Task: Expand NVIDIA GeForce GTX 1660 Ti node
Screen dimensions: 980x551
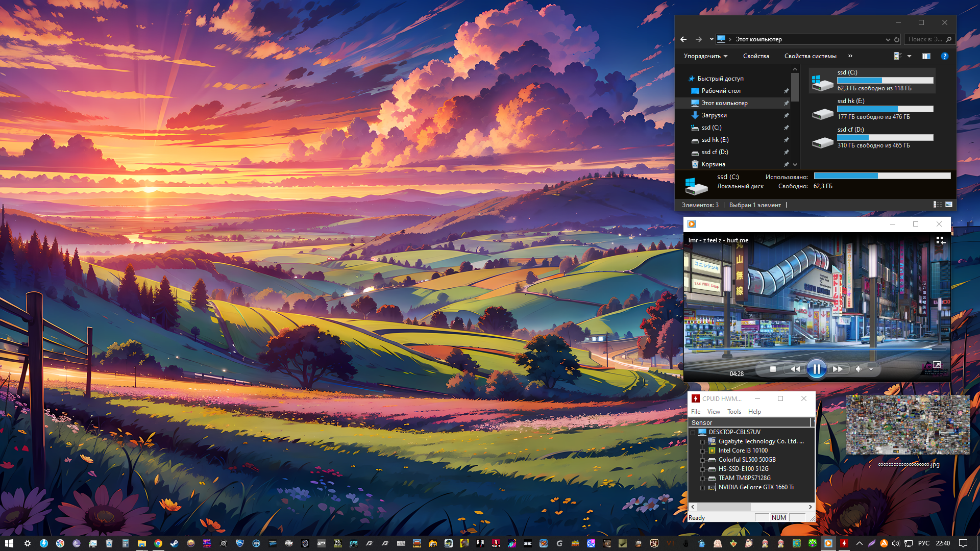Action: point(703,488)
